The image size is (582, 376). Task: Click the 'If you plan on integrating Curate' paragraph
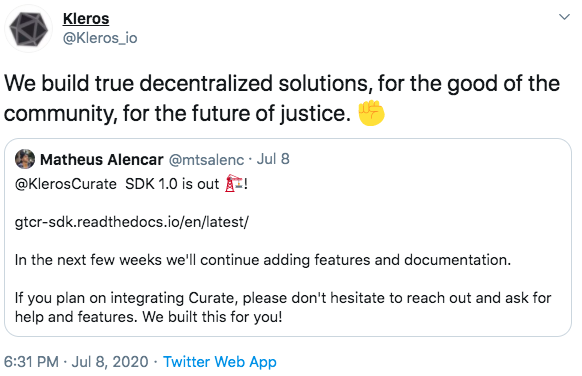(283, 307)
